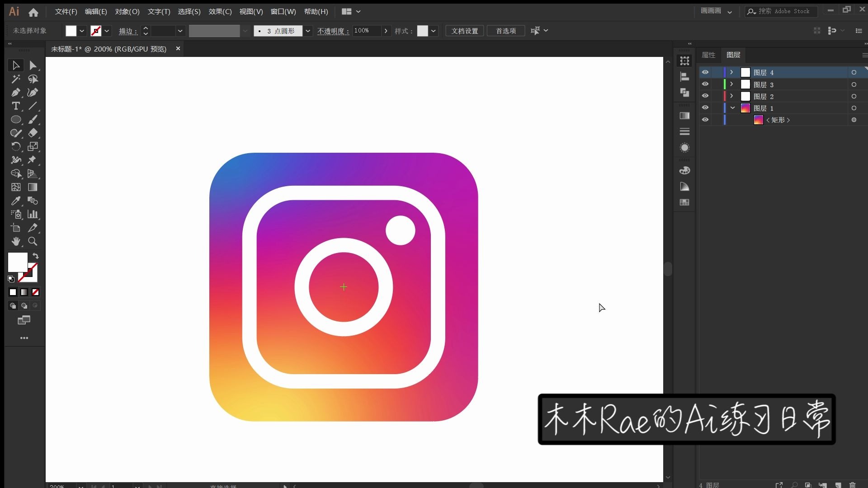Go to Illustrator Home screen

33,12
